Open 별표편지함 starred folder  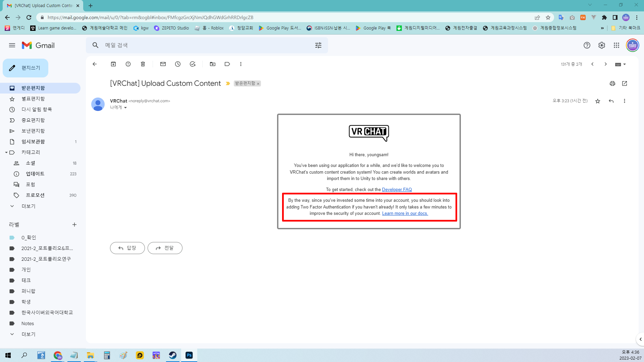click(40, 99)
